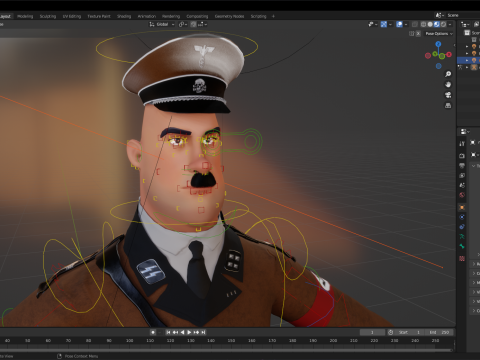The image size is (480, 360).
Task: Click the negative Z axis on navigation gizmo
Action: 439,66
